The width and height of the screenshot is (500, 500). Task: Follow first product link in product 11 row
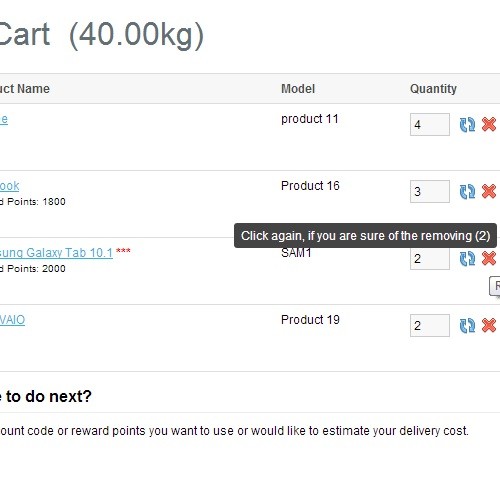[x=4, y=119]
